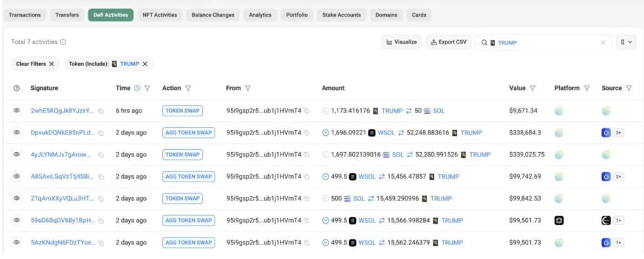Open signature link 2whE5KQgJk8YJzxY
Viewport: 644px width, 259px height.
pyautogui.click(x=62, y=111)
